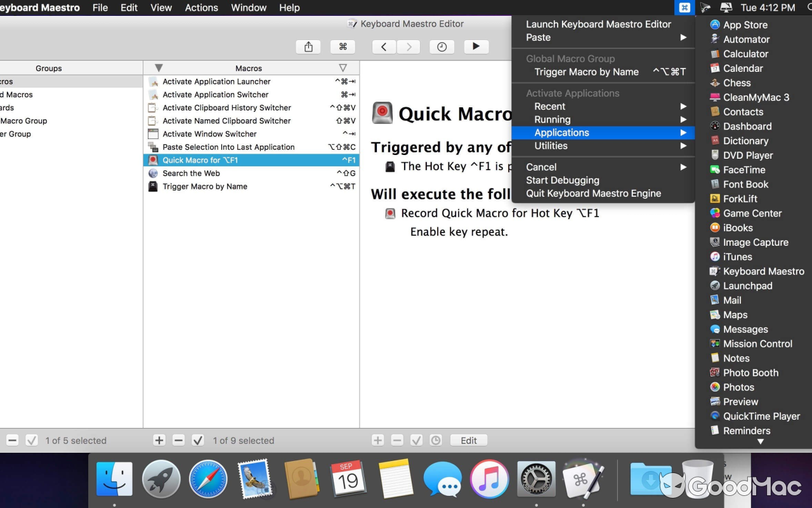This screenshot has height=508, width=812.
Task: Open the Actions menu in the menu bar
Action: (x=201, y=8)
